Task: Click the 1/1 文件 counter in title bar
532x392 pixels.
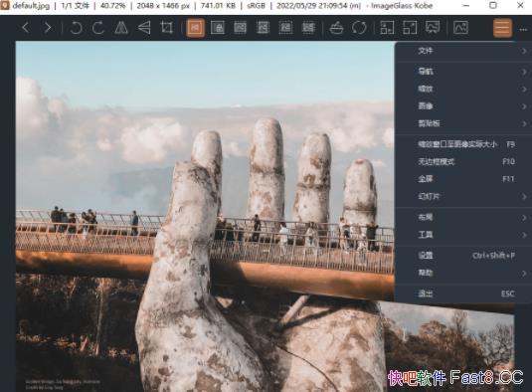Action: click(x=75, y=6)
